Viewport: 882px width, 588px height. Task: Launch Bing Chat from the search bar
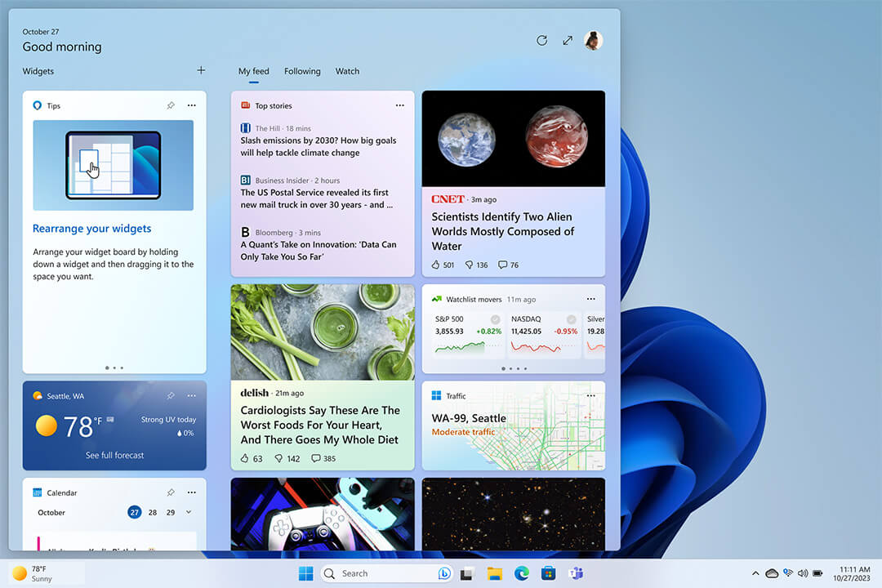(x=443, y=573)
